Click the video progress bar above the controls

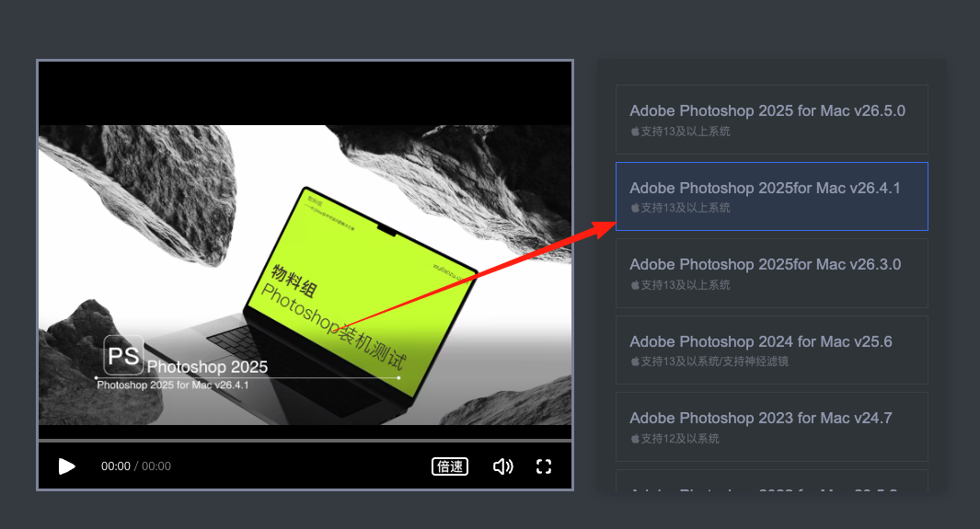[x=305, y=441]
